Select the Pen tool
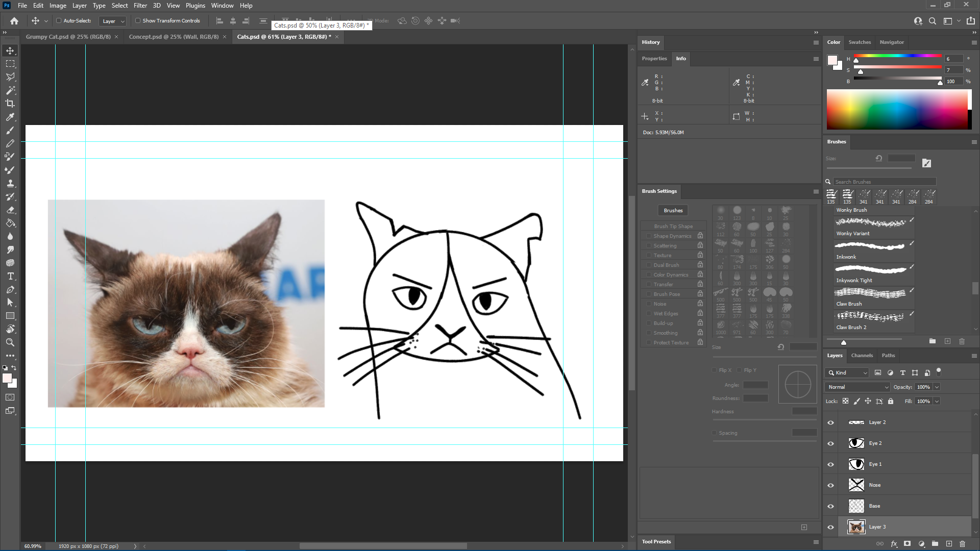The height and width of the screenshot is (551, 980). (10, 289)
